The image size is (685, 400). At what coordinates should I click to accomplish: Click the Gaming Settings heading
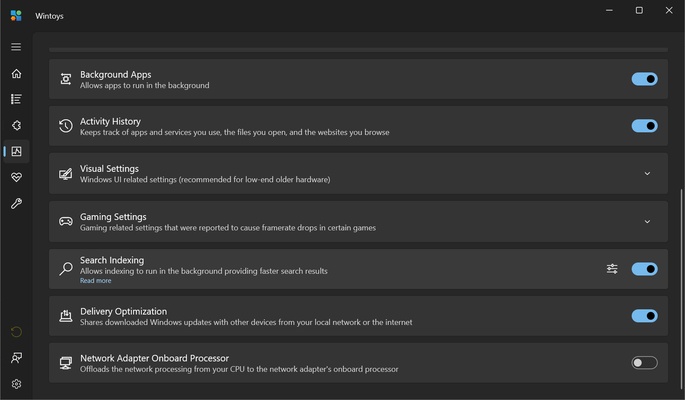click(113, 217)
